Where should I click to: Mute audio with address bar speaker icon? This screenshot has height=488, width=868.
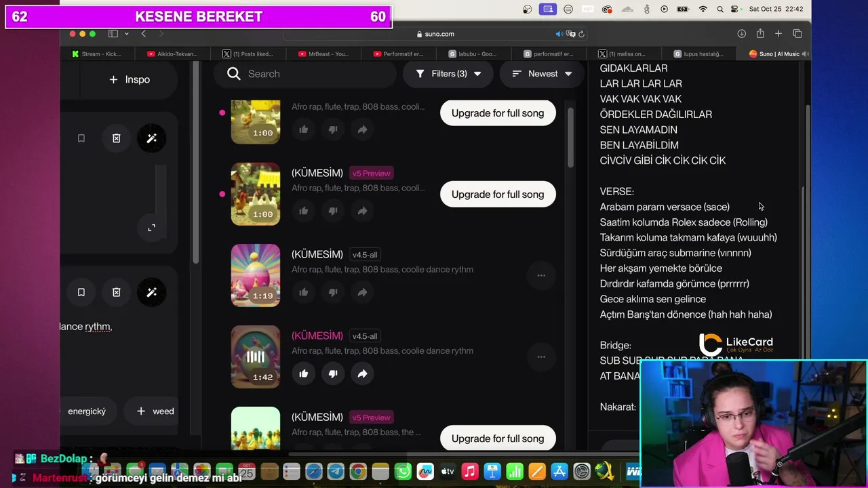coord(559,34)
